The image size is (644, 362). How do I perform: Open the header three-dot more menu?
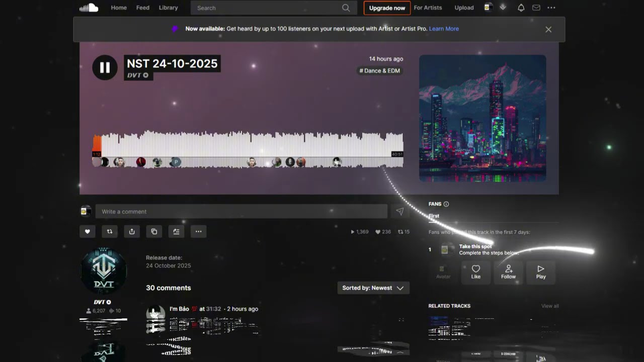tap(551, 8)
